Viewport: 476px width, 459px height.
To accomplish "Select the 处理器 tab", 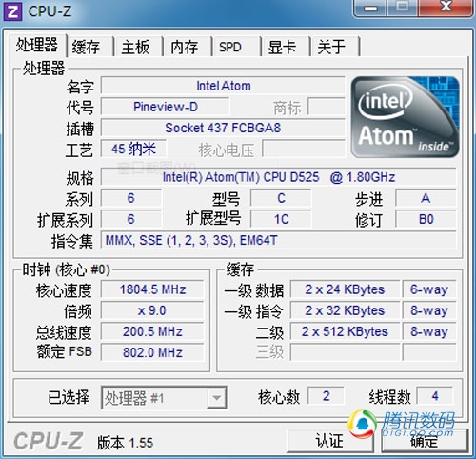I will 37,45.
